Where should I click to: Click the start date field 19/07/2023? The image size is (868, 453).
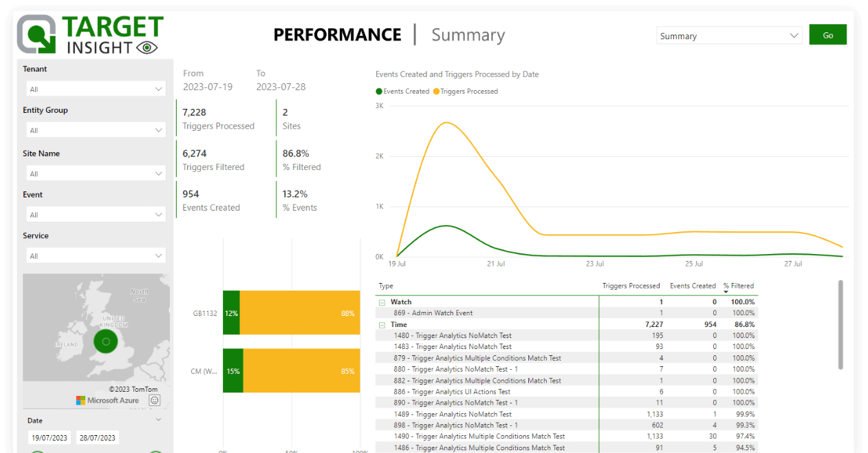pyautogui.click(x=49, y=438)
